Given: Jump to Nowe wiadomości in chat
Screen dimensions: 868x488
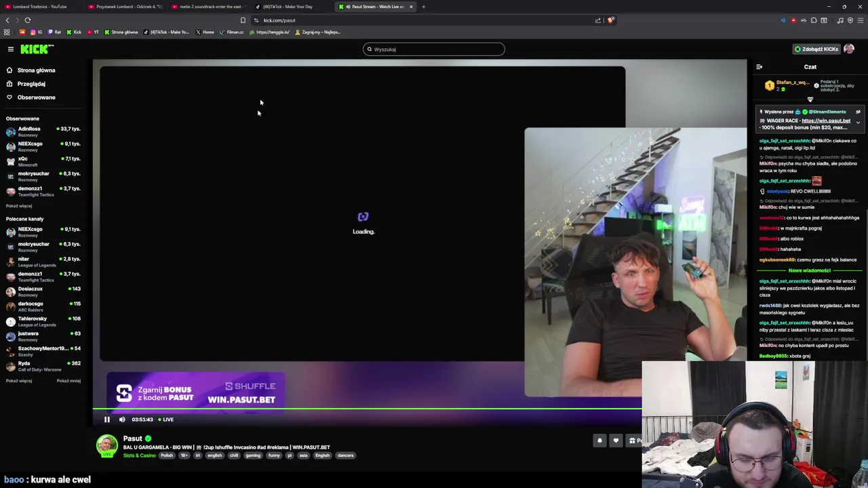Looking at the screenshot, I should pyautogui.click(x=810, y=270).
